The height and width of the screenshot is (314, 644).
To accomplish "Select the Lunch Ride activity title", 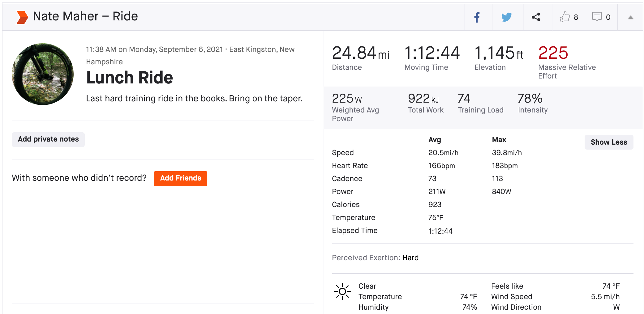I will [129, 78].
